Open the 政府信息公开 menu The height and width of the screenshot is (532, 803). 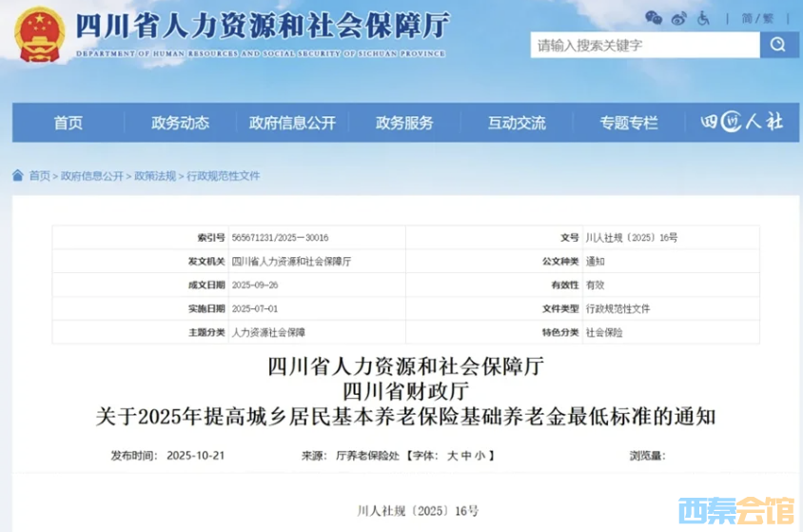click(x=292, y=123)
